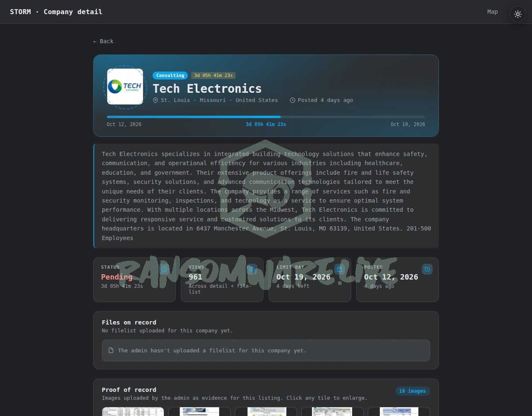Click the Oct 12, 2026 start date under the bar
This screenshot has width=532, height=416.
click(x=124, y=124)
